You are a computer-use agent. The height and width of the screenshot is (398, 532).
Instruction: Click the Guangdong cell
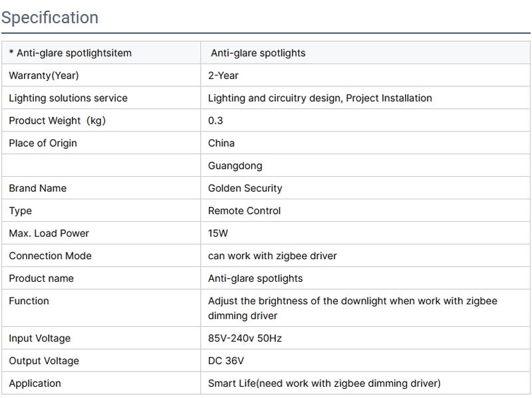click(x=235, y=165)
